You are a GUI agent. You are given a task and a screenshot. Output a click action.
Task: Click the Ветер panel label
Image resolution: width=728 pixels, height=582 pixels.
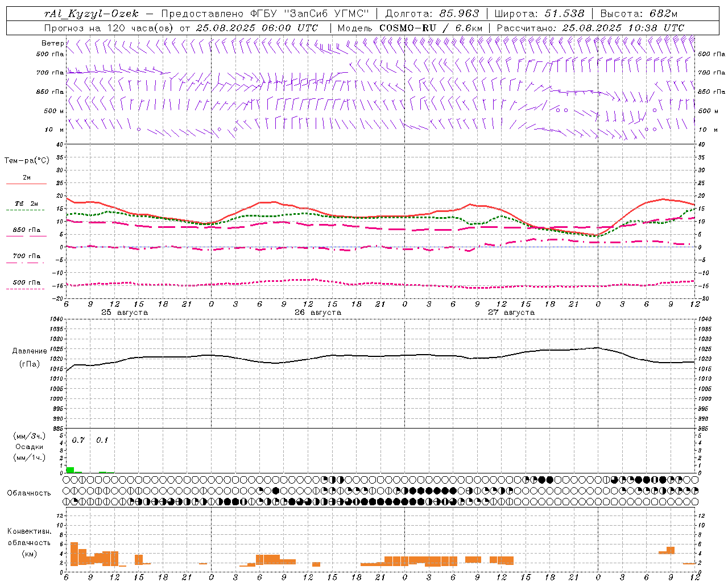point(52,43)
